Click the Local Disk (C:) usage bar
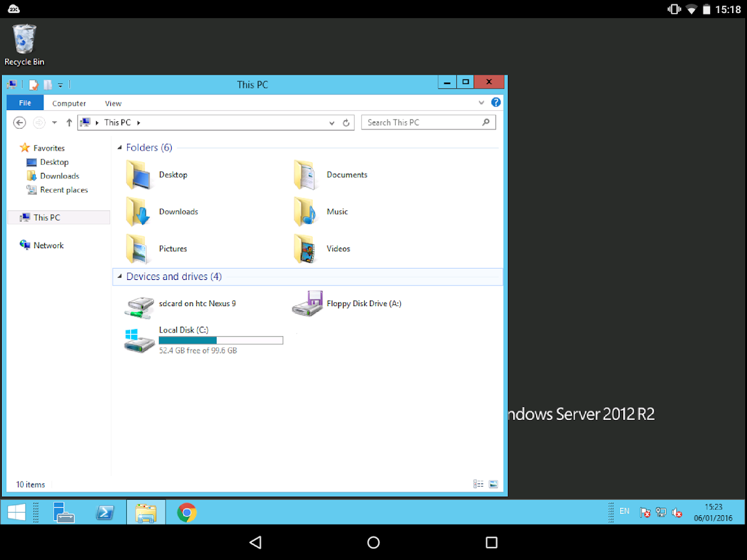The image size is (747, 560). 221,340
